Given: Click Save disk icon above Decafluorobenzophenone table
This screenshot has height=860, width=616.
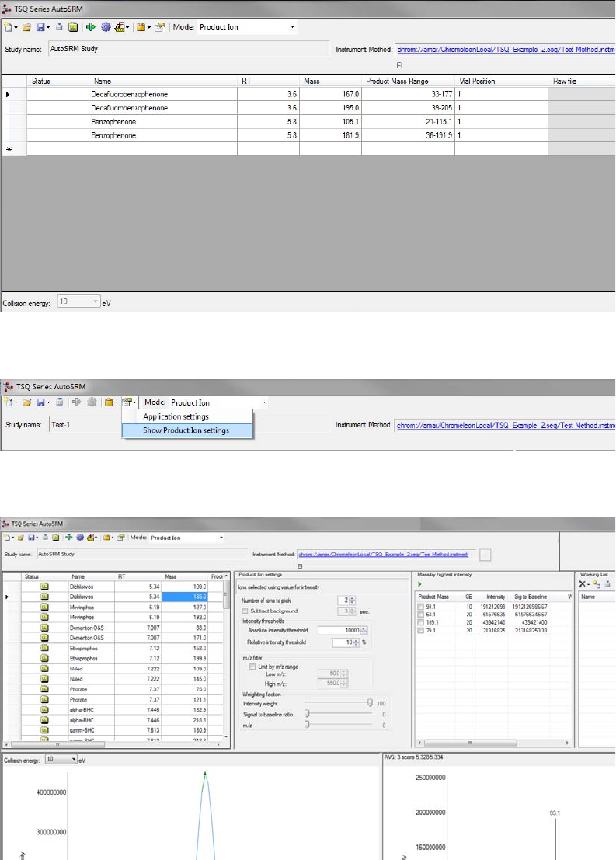Looking at the screenshot, I should point(40,27).
